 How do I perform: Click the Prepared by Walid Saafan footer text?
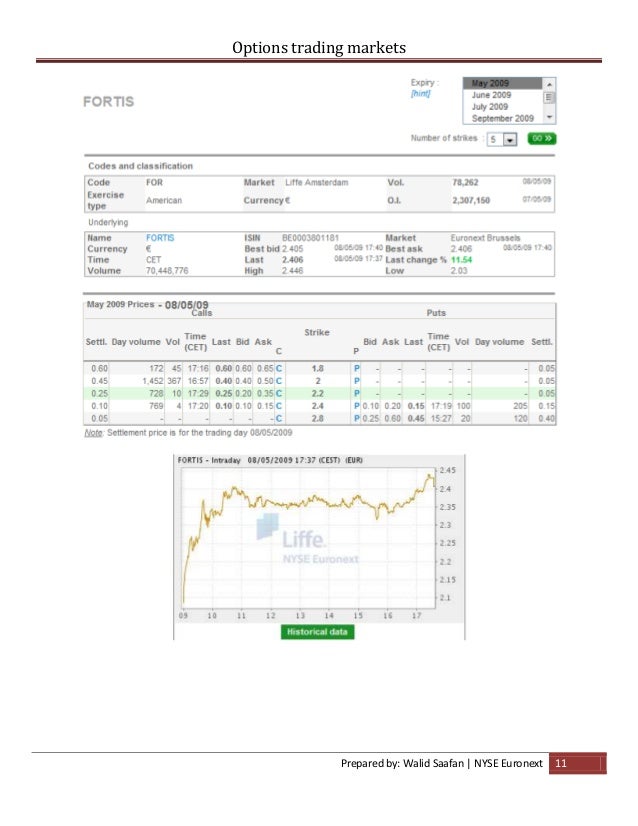pos(441,763)
